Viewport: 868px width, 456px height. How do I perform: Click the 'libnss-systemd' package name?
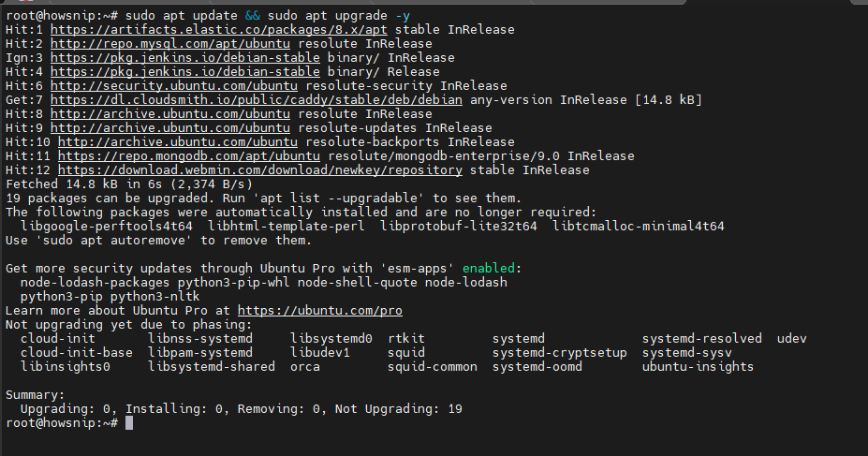200,339
